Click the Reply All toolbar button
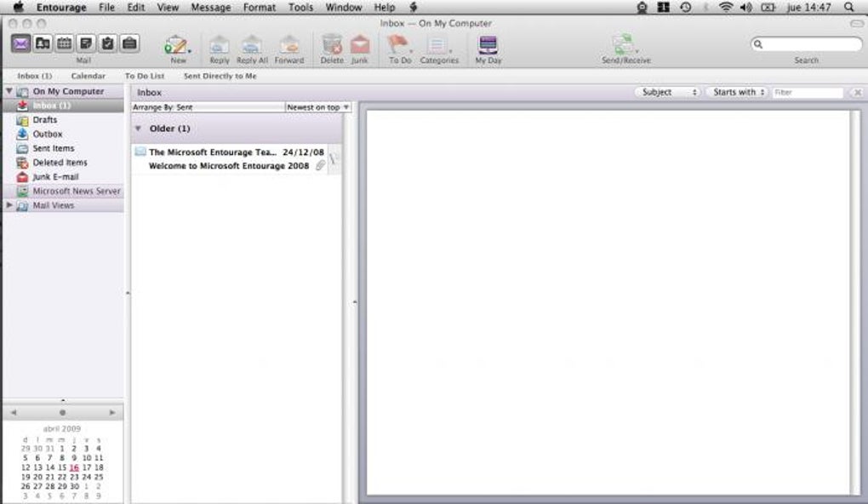This screenshot has width=868, height=504. tap(252, 49)
